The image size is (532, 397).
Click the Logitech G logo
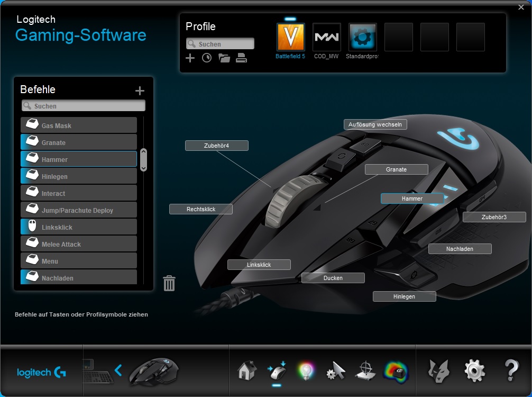pos(41,373)
